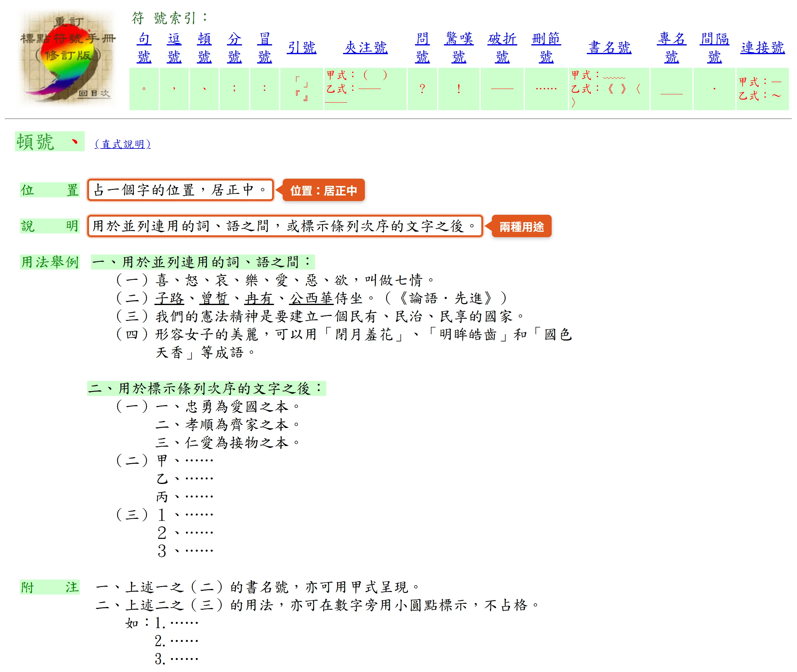Image resolution: width=797 pixels, height=672 pixels.
Task: Click the 頓號 page title heading
Action: (50, 142)
